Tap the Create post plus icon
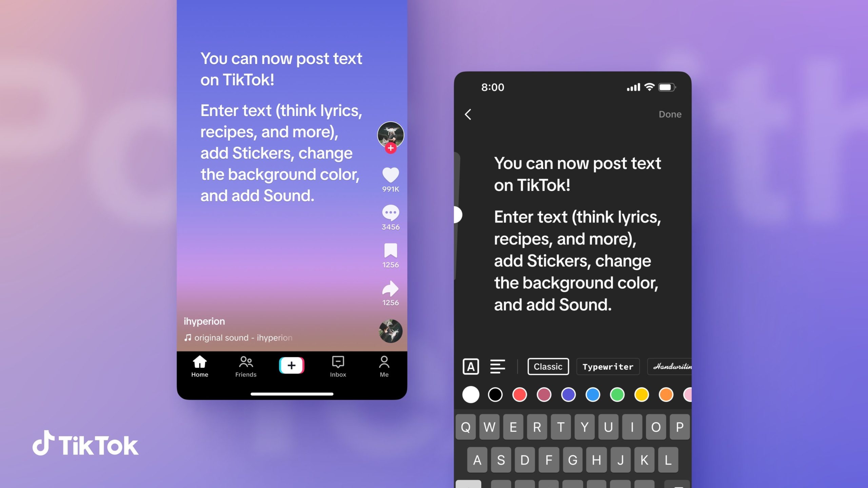The image size is (868, 488). pyautogui.click(x=292, y=366)
